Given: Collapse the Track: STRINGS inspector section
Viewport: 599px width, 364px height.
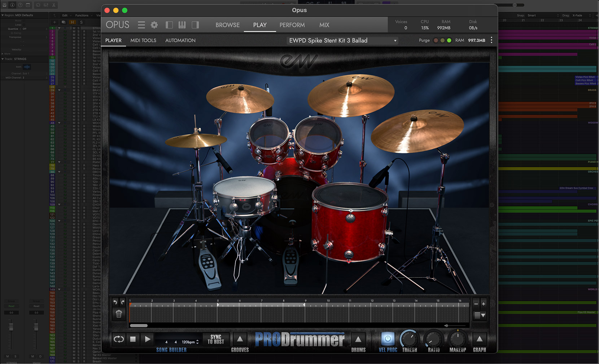Looking at the screenshot, I should tap(3, 59).
